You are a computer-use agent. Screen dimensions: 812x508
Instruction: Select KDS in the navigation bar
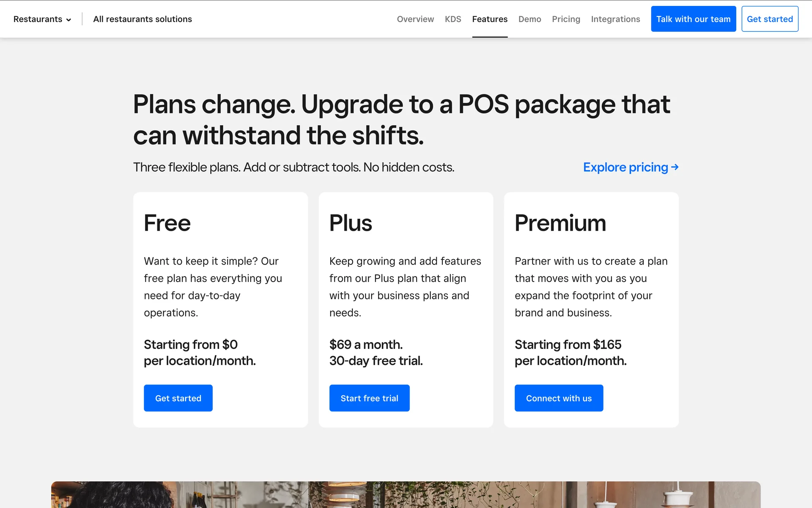pos(453,19)
